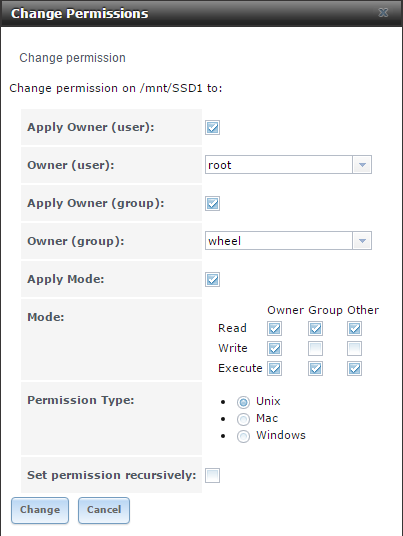This screenshot has width=403, height=536.
Task: Click the wheel owner group field
Action: pos(279,241)
